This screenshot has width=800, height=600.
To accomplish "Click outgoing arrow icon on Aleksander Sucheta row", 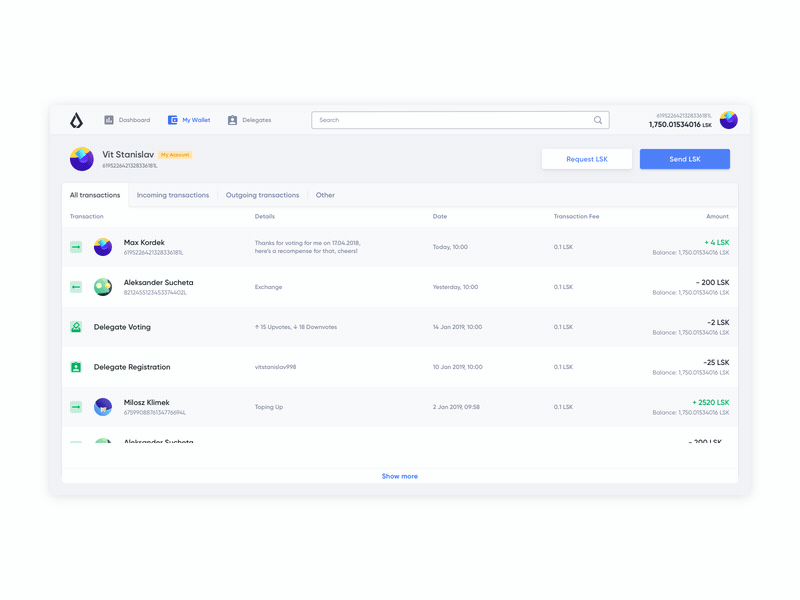I will [x=76, y=287].
